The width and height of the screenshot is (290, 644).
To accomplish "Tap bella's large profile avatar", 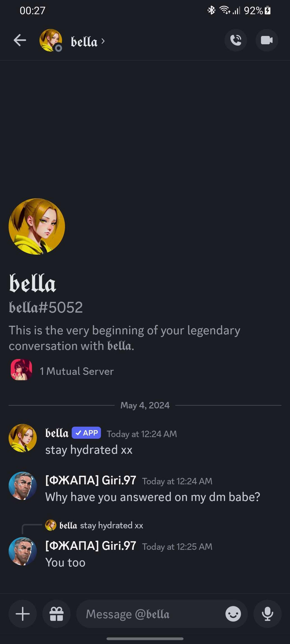I will 37,226.
